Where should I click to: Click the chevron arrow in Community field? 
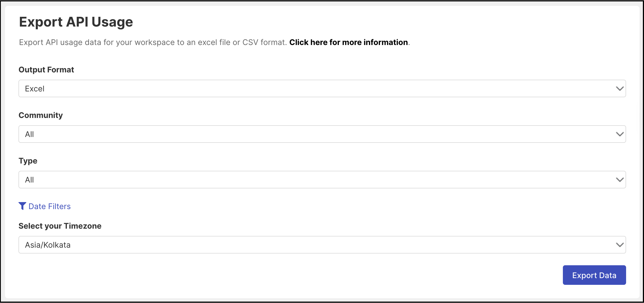620,134
